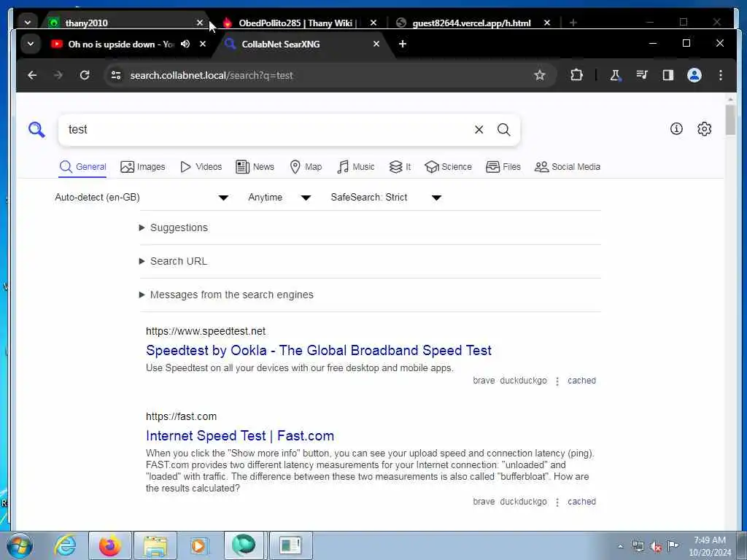The width and height of the screenshot is (747, 560).
Task: Open Windows Media Player on taskbar
Action: [x=198, y=545]
